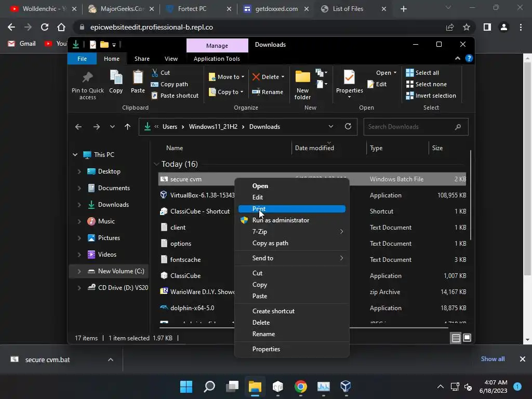Open Windows Start menu
Viewport: 532px width, 399px height.
(x=186, y=387)
